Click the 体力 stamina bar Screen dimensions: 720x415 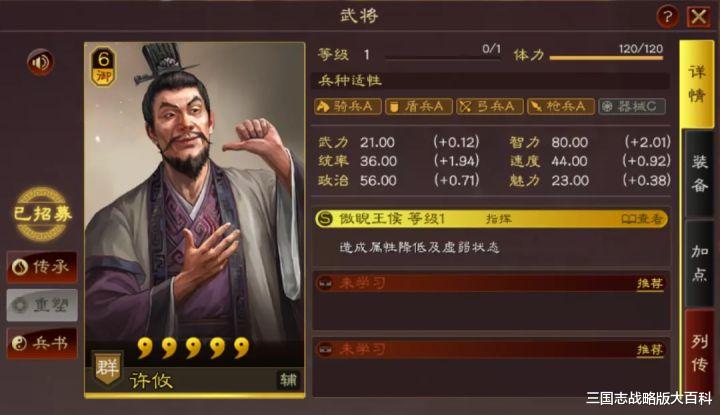coord(606,58)
